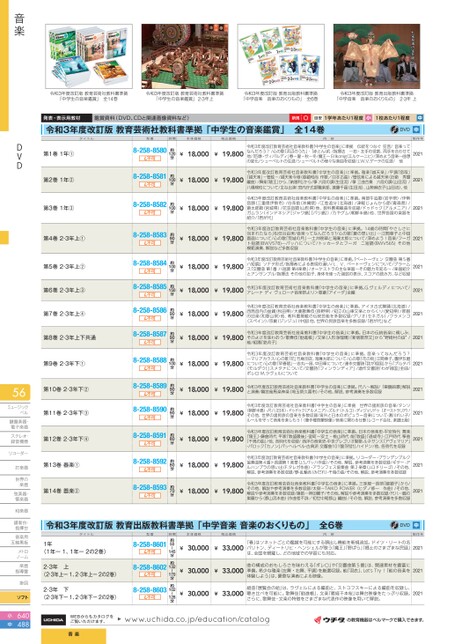Click the yellow 56 page number block
Viewport: 462px width, 644px height.
16,392
